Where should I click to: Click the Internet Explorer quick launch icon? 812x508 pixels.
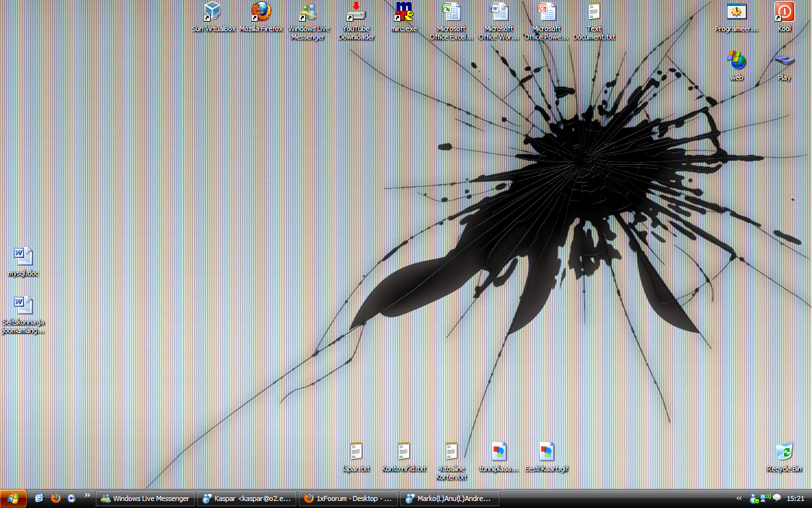coord(39,498)
